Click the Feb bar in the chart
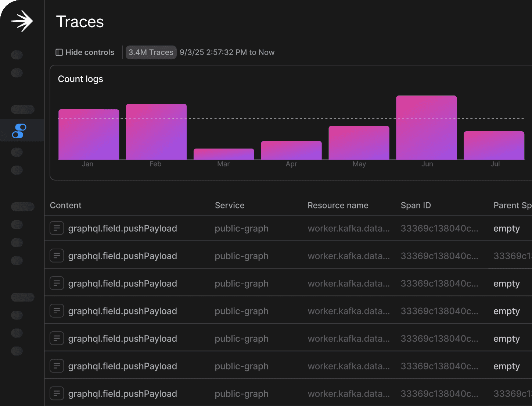The height and width of the screenshot is (406, 532). pos(156,132)
